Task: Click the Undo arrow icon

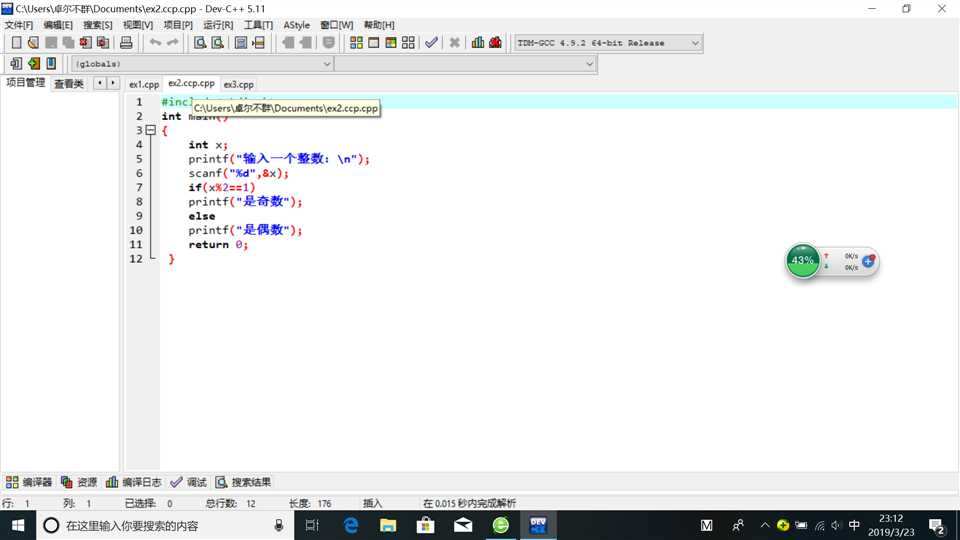Action: click(156, 42)
